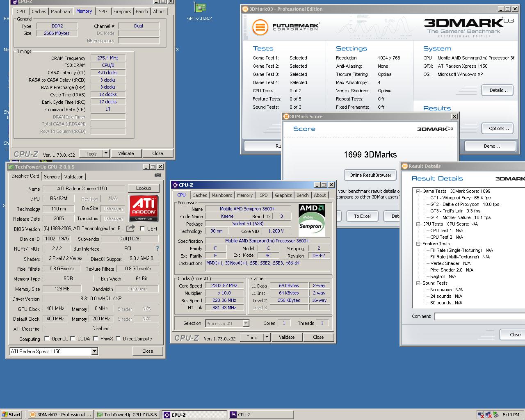Click the 1699 3DMarks score text
Screen dimensions: 525x420
[x=370, y=155]
